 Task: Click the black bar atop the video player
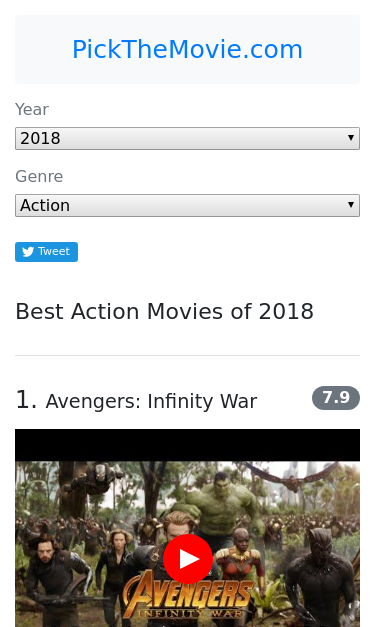tap(187, 445)
